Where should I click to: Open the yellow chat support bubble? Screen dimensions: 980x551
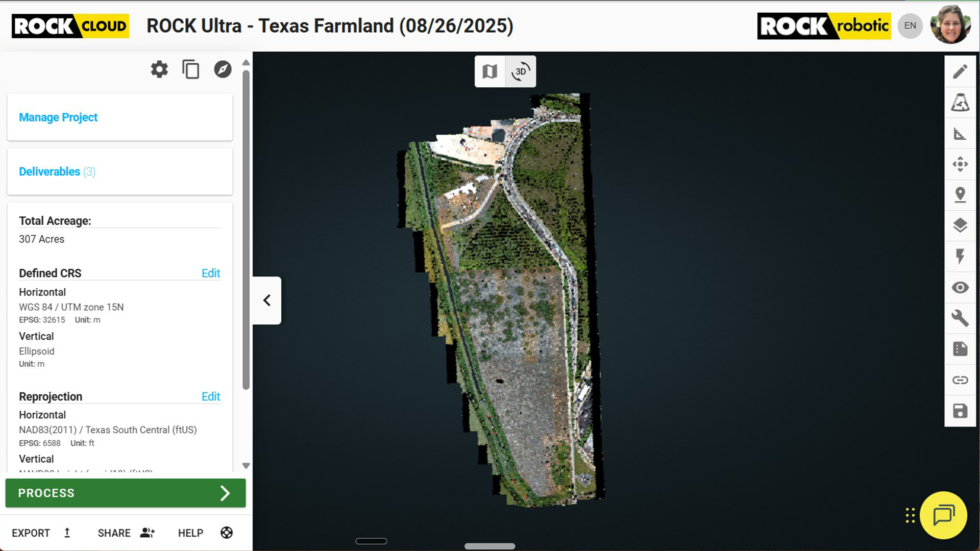pos(943,515)
